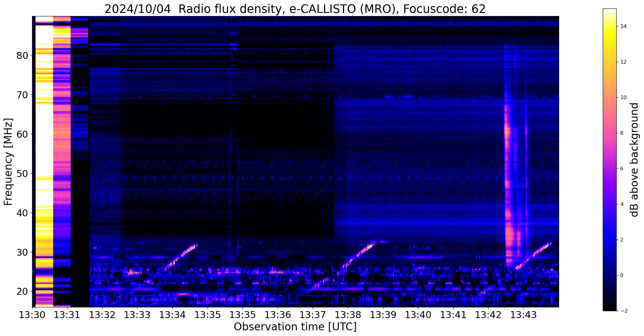Click colorbar tick label 14
The height and width of the screenshot is (336, 644).
pyautogui.click(x=623, y=26)
